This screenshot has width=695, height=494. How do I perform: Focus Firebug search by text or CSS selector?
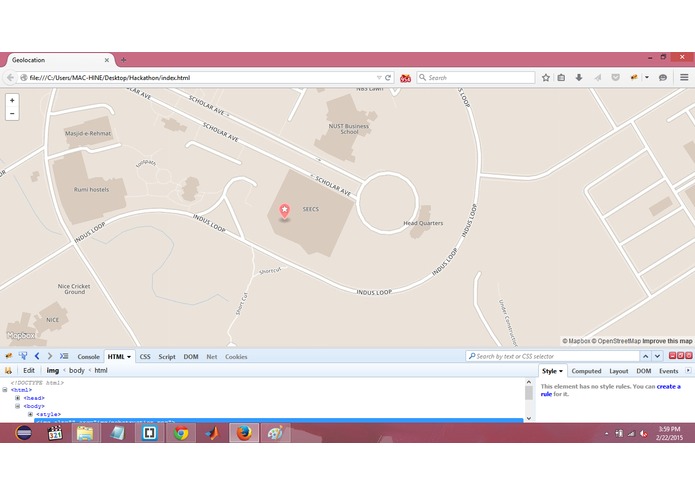click(552, 356)
